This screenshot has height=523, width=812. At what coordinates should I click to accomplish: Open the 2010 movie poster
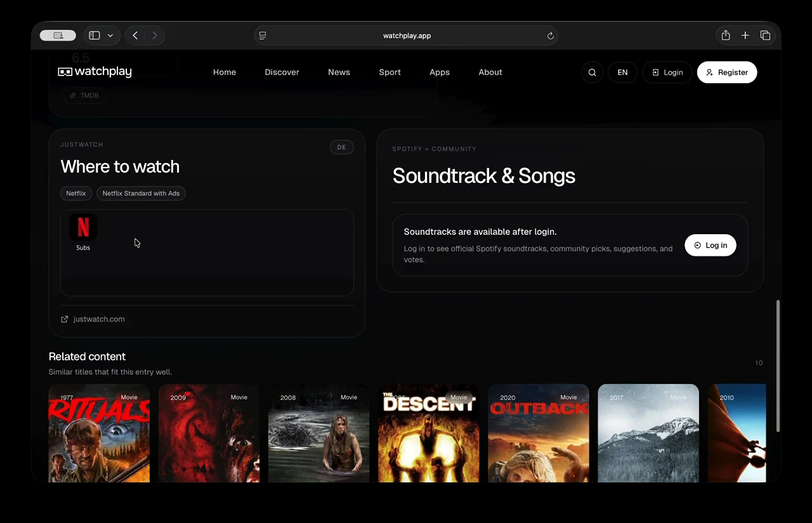coord(737,433)
